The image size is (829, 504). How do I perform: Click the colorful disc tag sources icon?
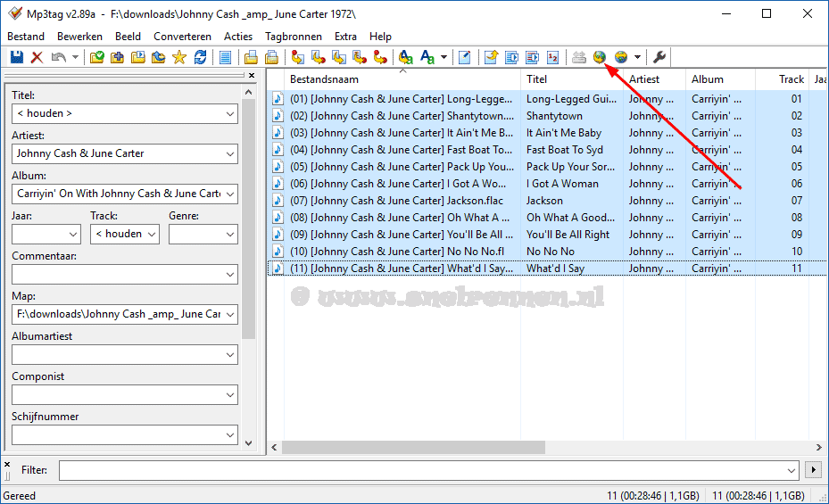(621, 57)
